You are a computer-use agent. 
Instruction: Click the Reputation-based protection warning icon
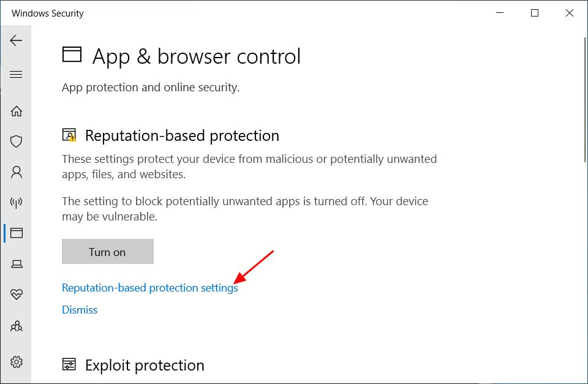(69, 135)
